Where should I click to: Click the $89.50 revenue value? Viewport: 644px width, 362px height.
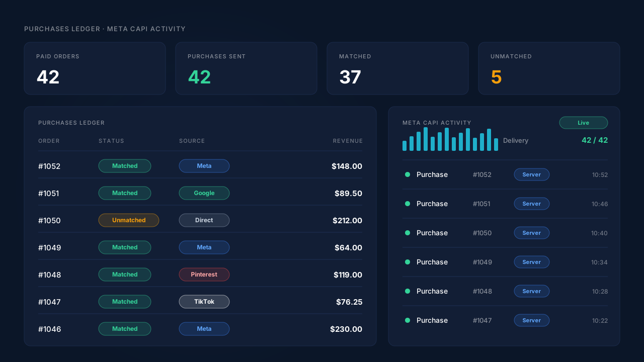[348, 194]
